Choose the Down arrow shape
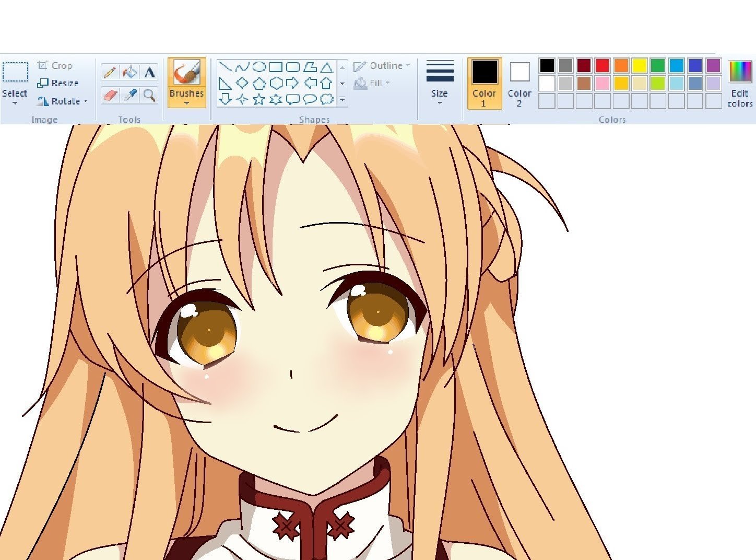The width and height of the screenshot is (756, 560). 225,99
